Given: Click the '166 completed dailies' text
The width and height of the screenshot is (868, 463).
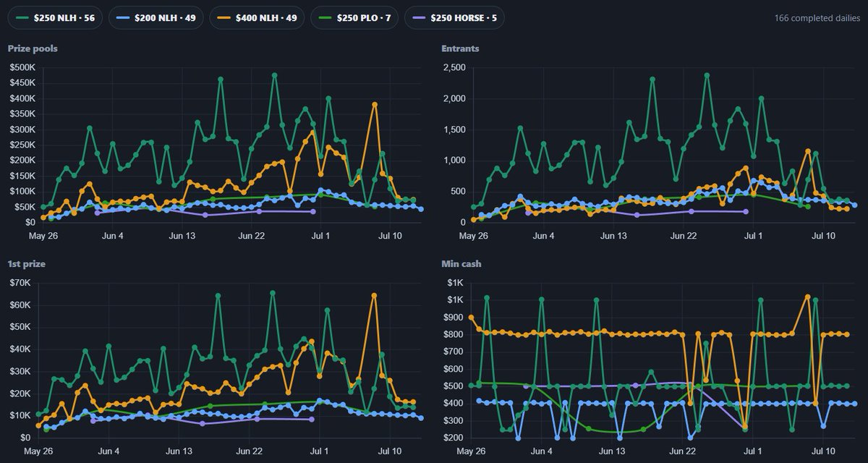Looking at the screenshot, I should (816, 17).
